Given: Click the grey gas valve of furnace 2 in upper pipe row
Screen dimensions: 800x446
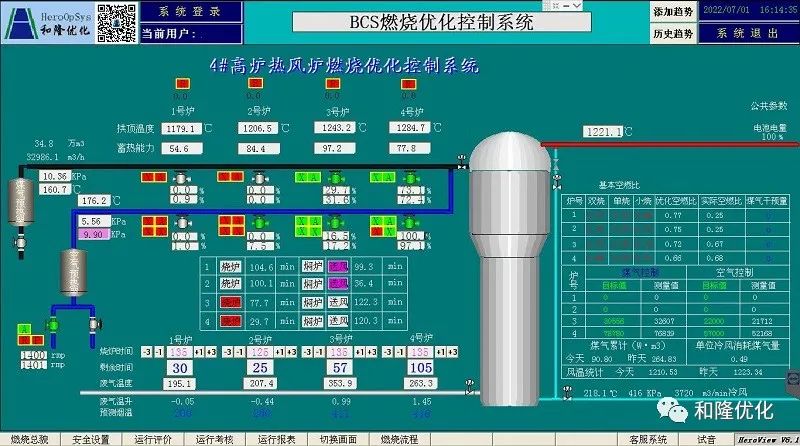Looking at the screenshot, I should tap(259, 178).
